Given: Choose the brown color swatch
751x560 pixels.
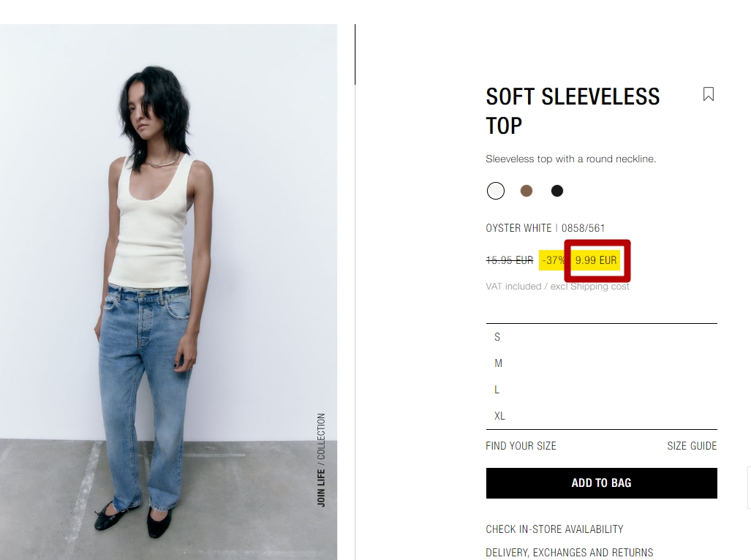Looking at the screenshot, I should tap(527, 191).
